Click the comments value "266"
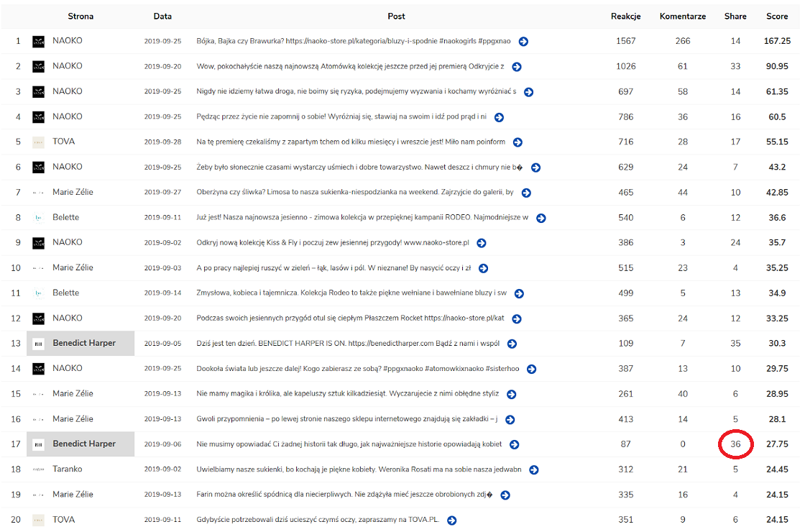The width and height of the screenshot is (805, 532). [683, 40]
